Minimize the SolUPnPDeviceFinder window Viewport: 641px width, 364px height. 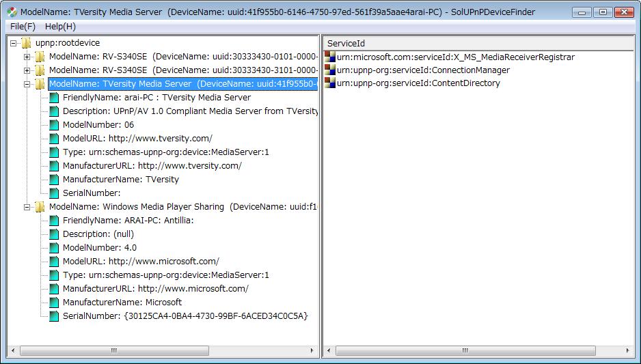point(582,12)
